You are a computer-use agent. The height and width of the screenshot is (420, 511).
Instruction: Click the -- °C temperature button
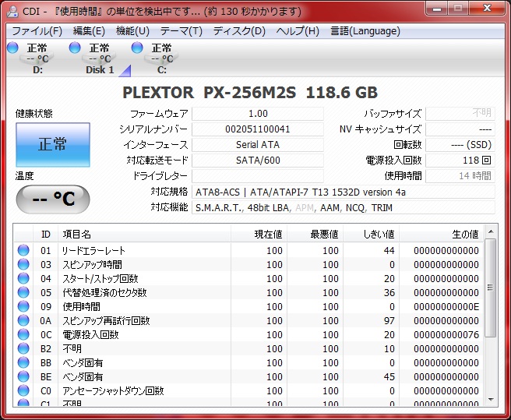(52, 199)
